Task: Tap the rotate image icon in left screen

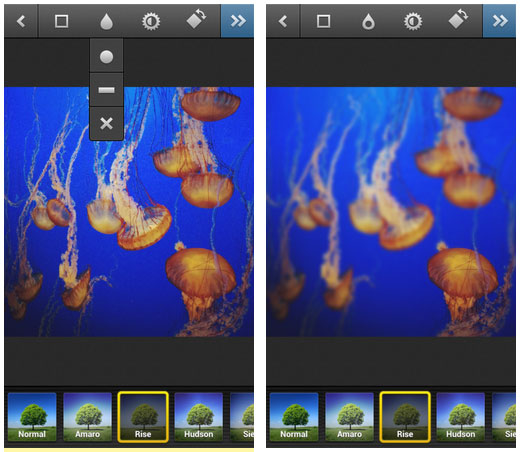Action: pyautogui.click(x=196, y=19)
